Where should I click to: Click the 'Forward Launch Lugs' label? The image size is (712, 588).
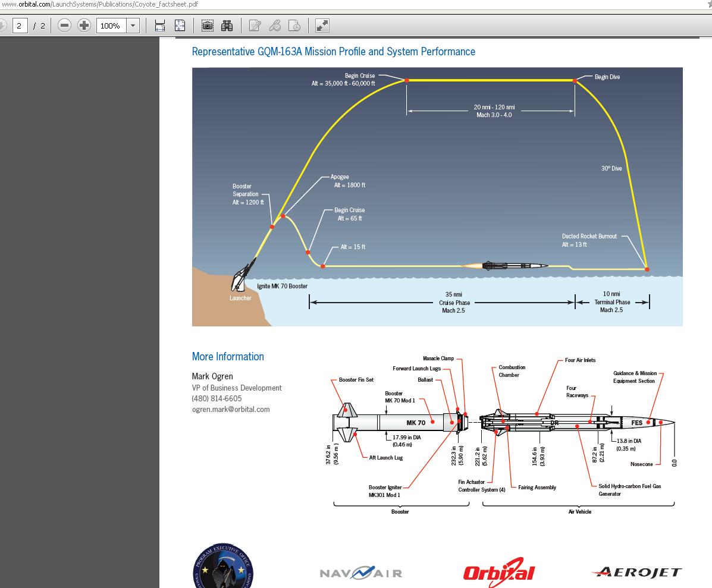pyautogui.click(x=416, y=369)
